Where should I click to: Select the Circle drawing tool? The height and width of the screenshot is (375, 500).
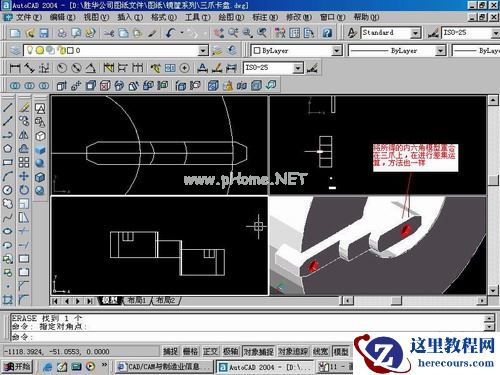coord(8,190)
